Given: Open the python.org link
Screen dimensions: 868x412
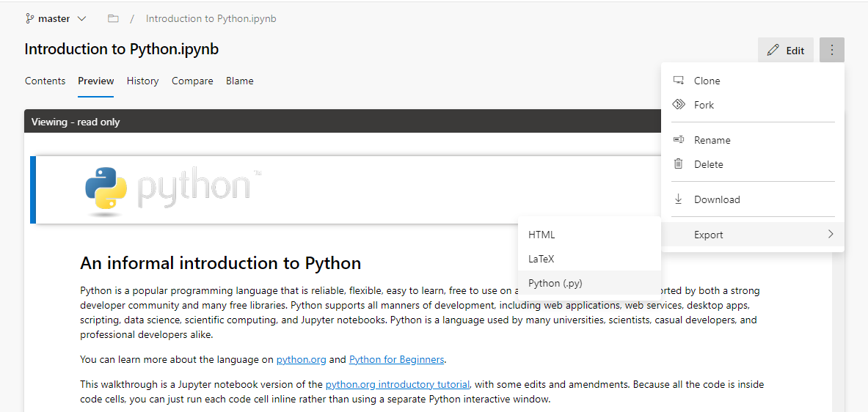Looking at the screenshot, I should click(x=301, y=359).
